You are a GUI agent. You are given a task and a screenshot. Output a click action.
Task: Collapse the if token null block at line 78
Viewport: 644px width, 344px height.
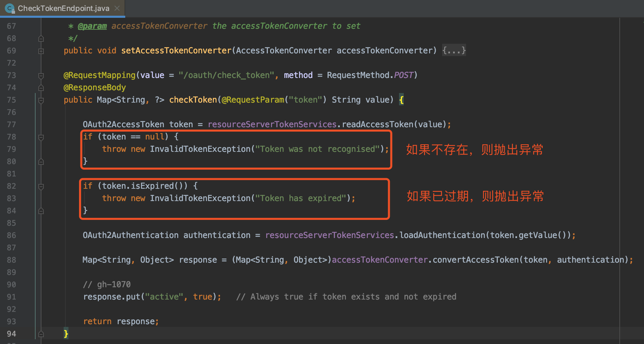(x=41, y=137)
